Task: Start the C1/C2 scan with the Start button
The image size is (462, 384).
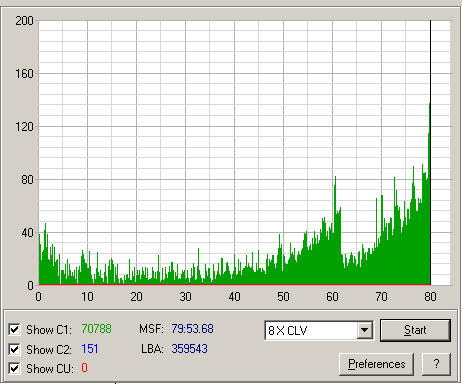Action: (415, 330)
